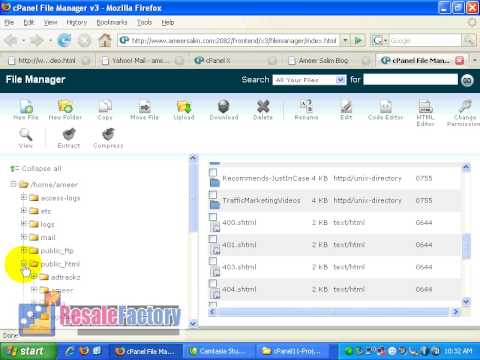Click the Google search box

pos(425,41)
